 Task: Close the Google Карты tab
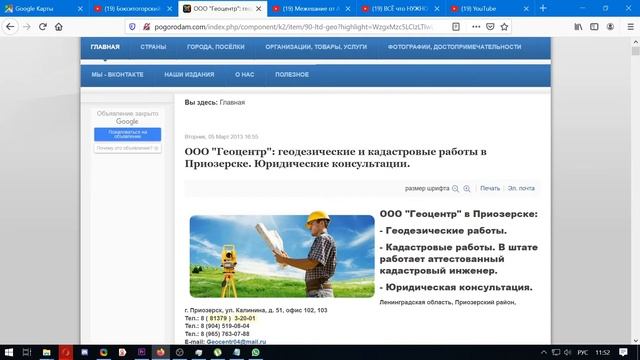pos(80,8)
